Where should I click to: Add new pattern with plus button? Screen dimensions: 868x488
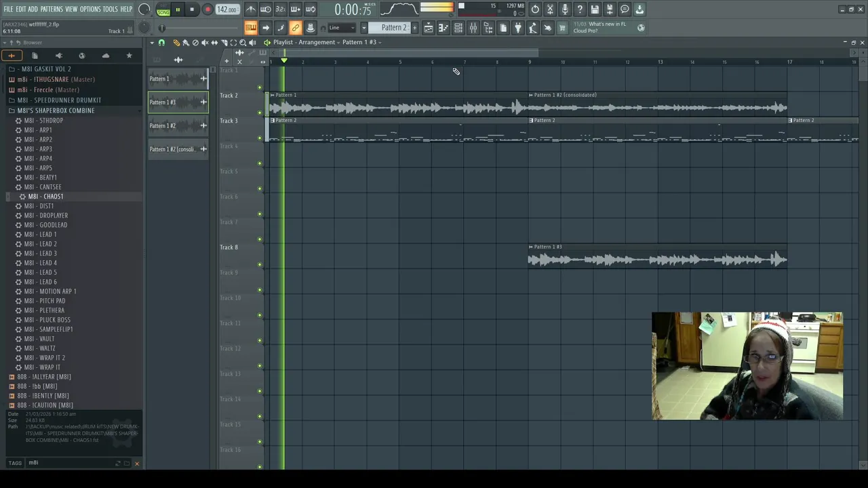414,28
